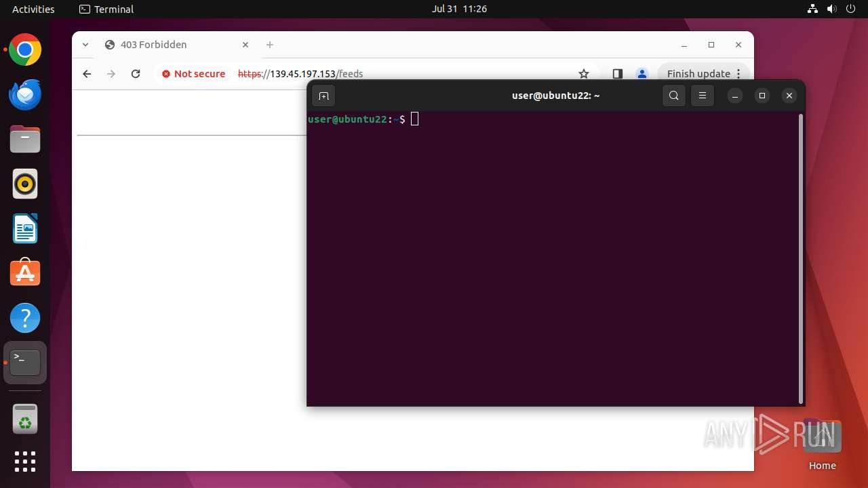This screenshot has height=488, width=868.
Task: Bookmark this page with the star icon
Action: point(584,74)
